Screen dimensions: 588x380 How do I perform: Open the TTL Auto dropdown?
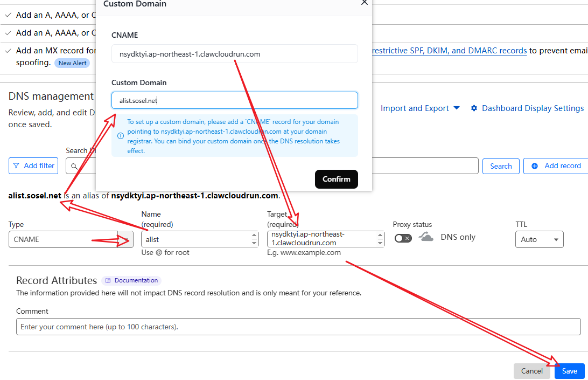[539, 239]
